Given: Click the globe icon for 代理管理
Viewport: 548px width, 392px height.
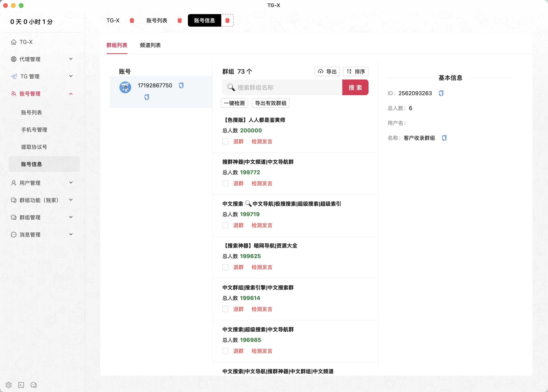Looking at the screenshot, I should coord(14,59).
